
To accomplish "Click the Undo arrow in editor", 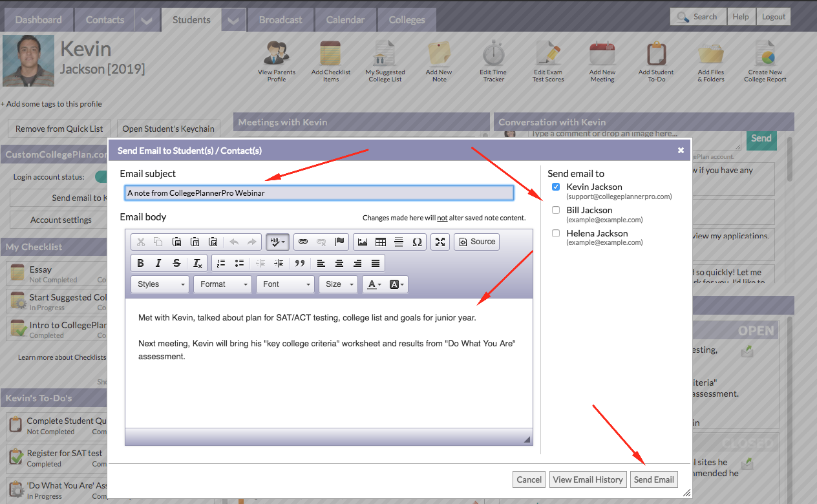I will [233, 242].
